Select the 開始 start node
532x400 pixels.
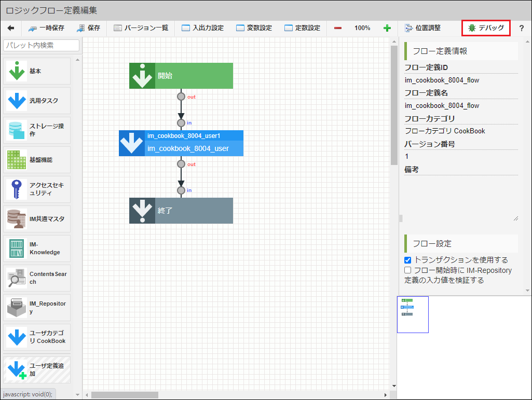pyautogui.click(x=181, y=76)
